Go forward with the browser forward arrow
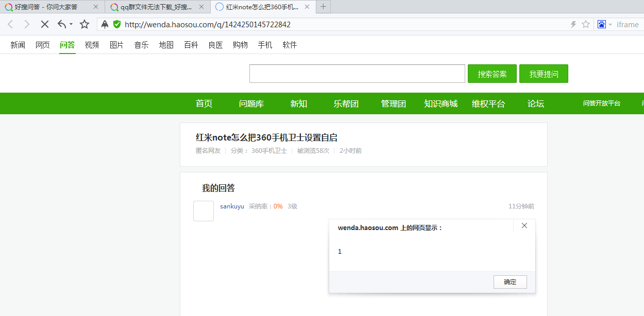The image size is (644, 316). (27, 24)
